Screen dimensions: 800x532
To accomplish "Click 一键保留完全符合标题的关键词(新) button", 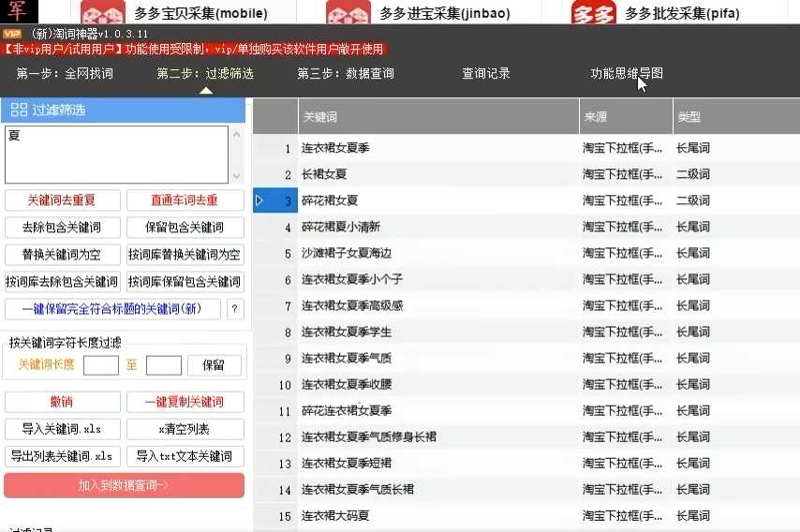I will [x=112, y=308].
